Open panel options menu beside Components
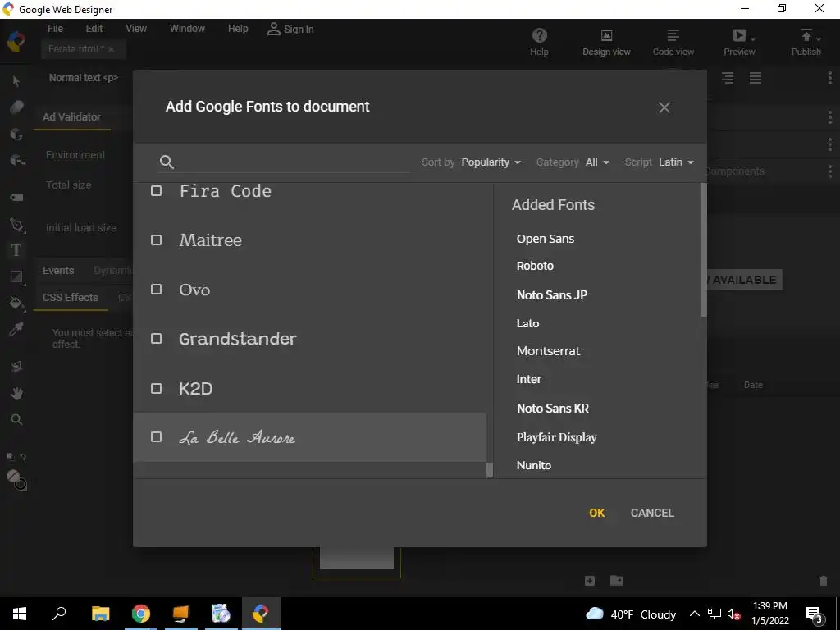This screenshot has width=840, height=630. pos(829,171)
